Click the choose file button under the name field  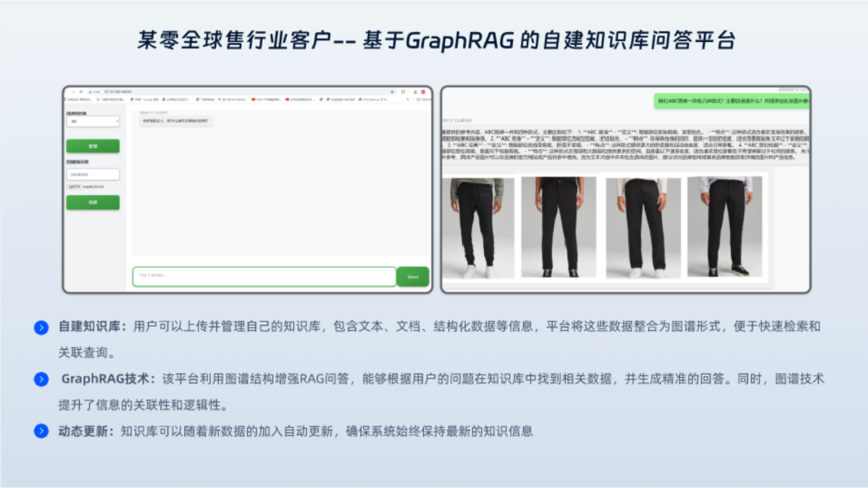pos(74,186)
